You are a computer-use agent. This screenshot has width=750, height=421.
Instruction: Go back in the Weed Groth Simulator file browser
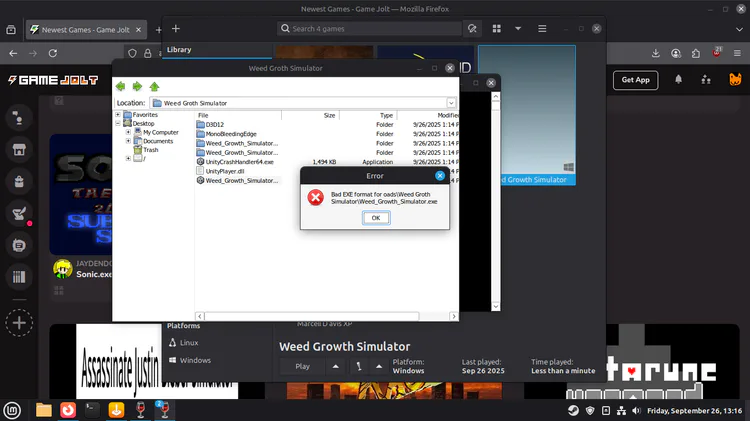click(x=121, y=86)
